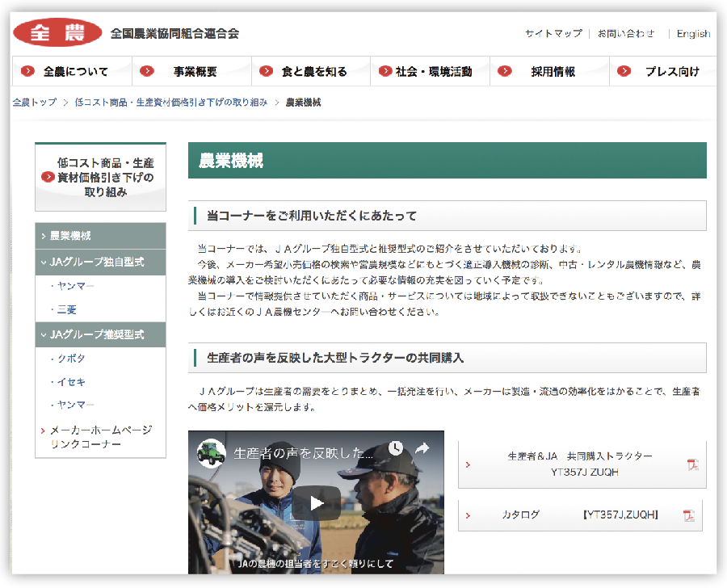Click heading 当コーナーをご利用いただくにあたって

click(x=312, y=216)
